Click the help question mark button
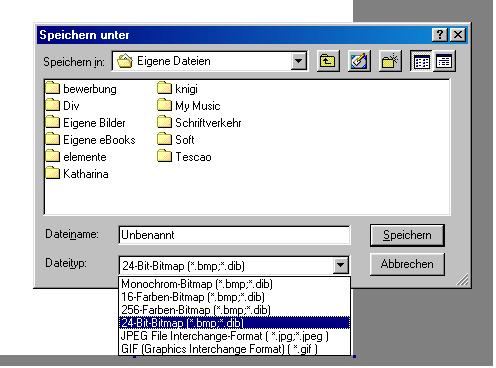The image size is (496, 368). pos(439,35)
